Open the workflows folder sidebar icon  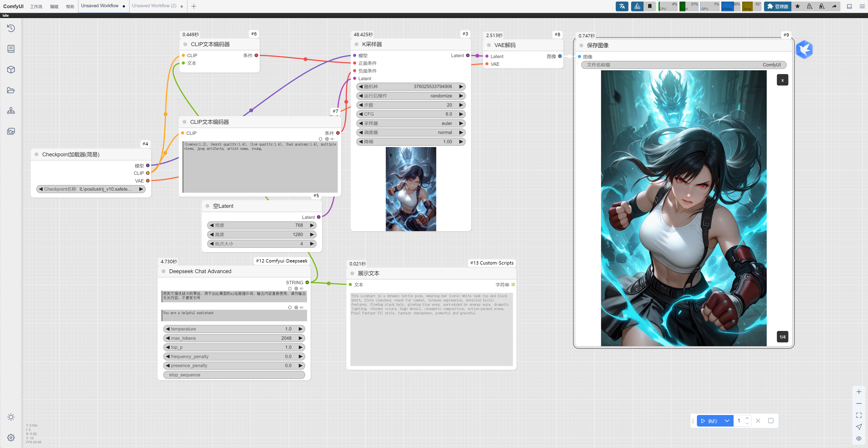pyautogui.click(x=11, y=90)
